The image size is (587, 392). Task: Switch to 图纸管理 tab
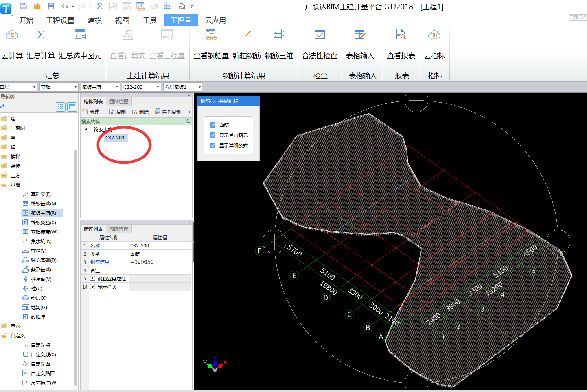pyautogui.click(x=119, y=102)
